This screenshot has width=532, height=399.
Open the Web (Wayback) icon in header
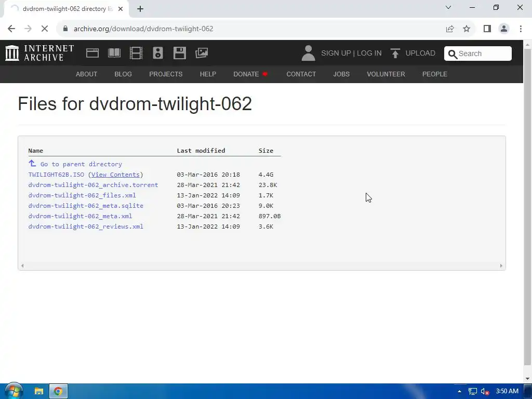92,53
